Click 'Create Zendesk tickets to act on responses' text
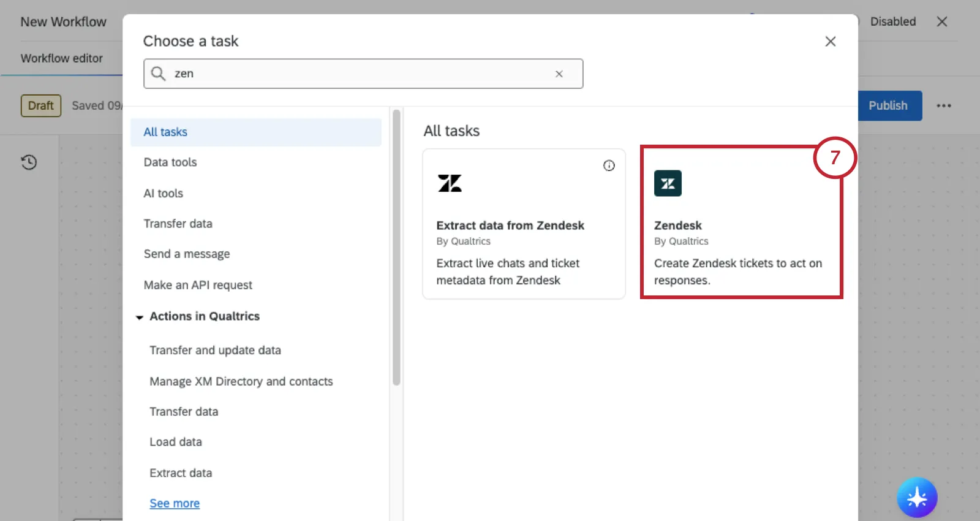This screenshot has width=980, height=521. point(738,272)
